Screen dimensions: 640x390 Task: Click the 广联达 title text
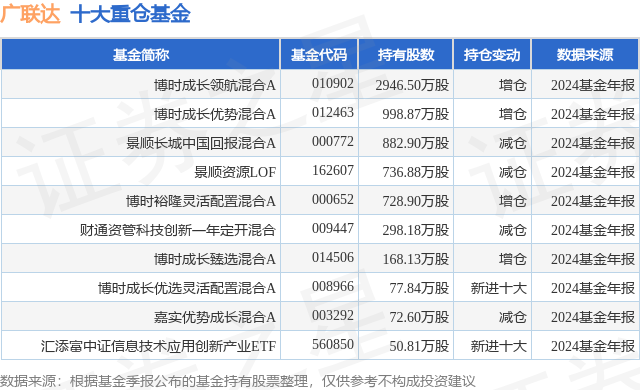[x=30, y=13]
